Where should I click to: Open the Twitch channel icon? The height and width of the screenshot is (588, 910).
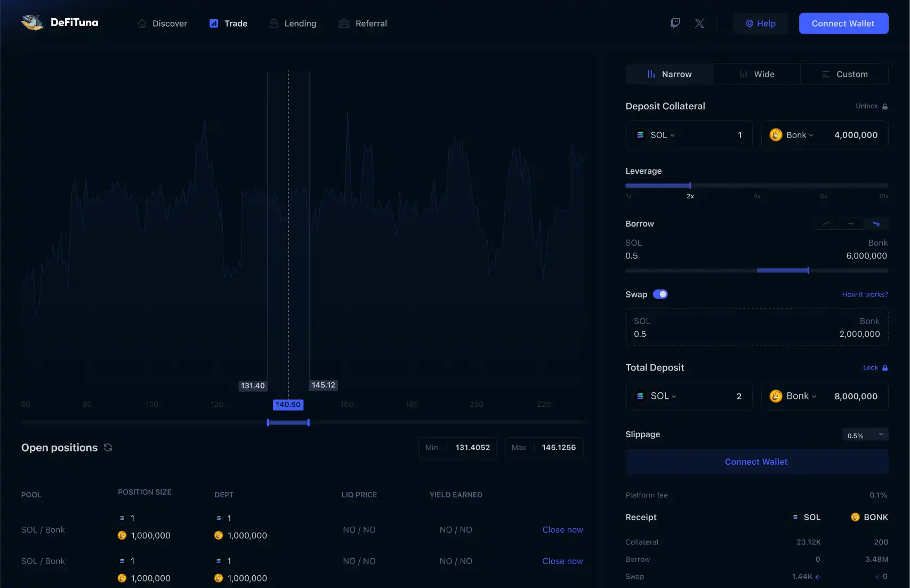675,23
